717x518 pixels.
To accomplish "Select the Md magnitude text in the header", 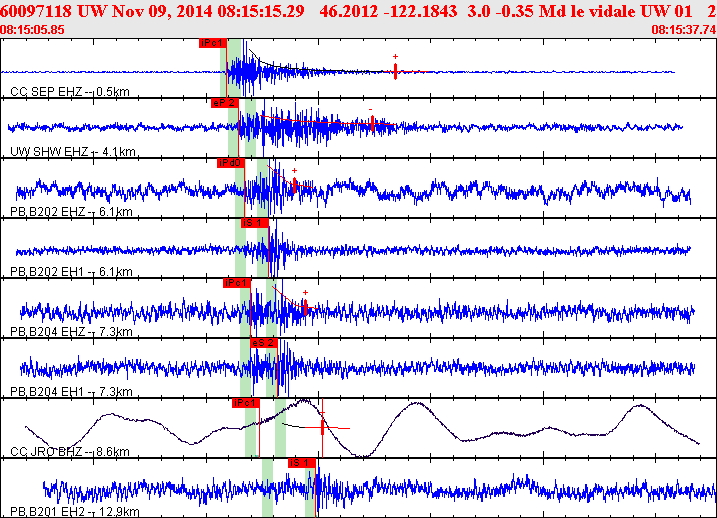I will point(549,11).
